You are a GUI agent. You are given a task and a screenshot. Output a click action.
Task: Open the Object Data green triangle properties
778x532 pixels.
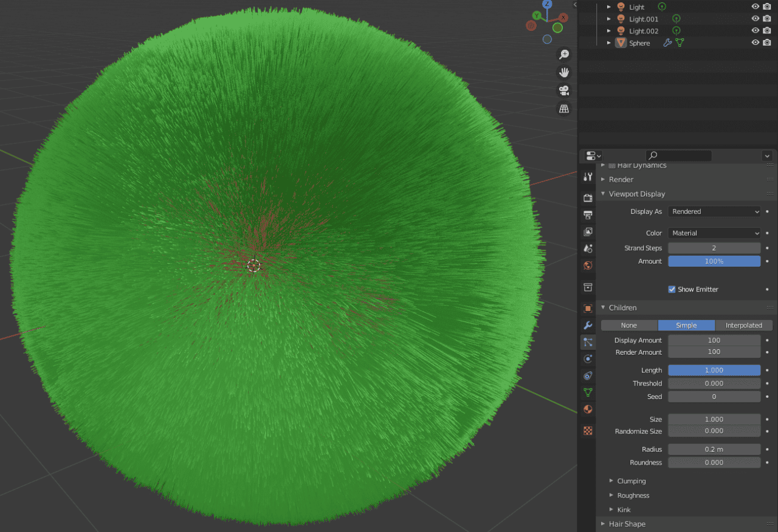(x=587, y=392)
